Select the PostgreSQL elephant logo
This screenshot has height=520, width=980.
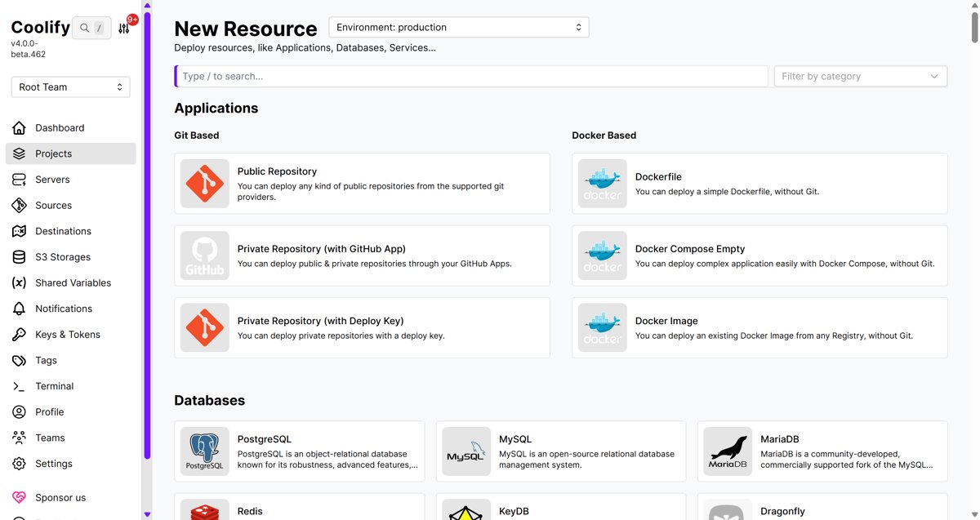(204, 451)
